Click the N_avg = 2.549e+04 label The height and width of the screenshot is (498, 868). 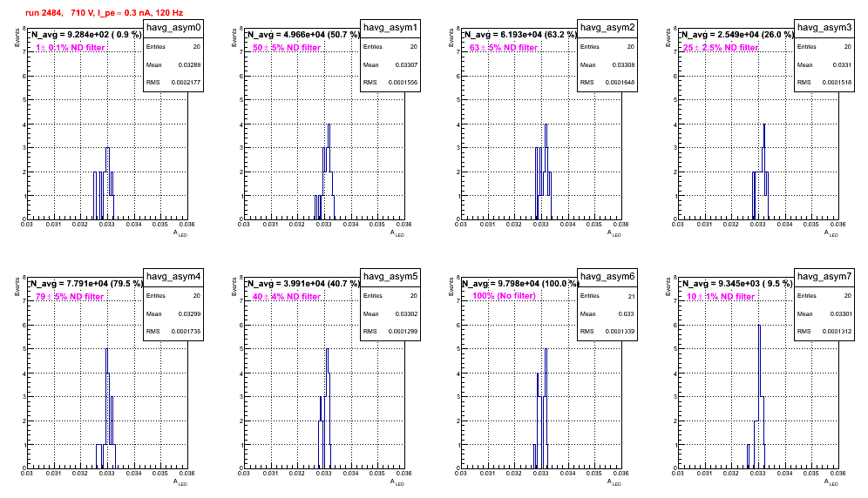click(x=737, y=34)
